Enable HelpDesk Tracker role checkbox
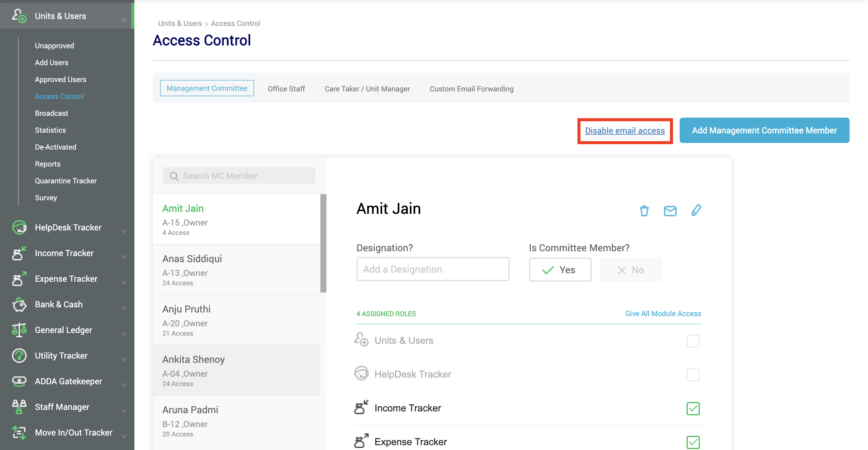868x450 pixels. tap(693, 375)
